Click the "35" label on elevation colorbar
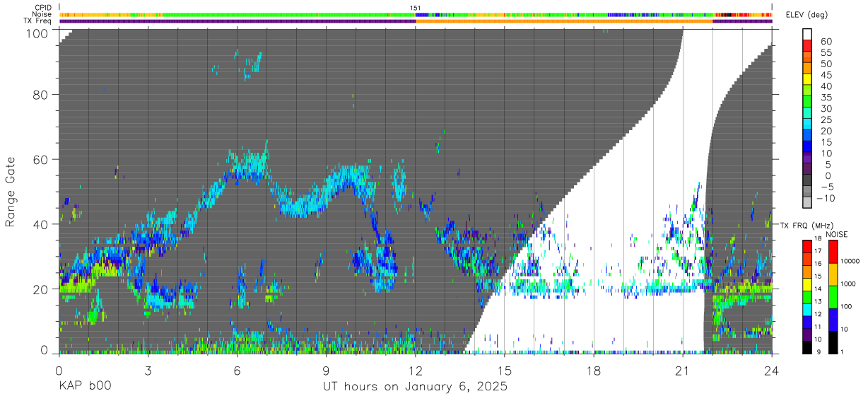The width and height of the screenshot is (868, 401). 826,97
